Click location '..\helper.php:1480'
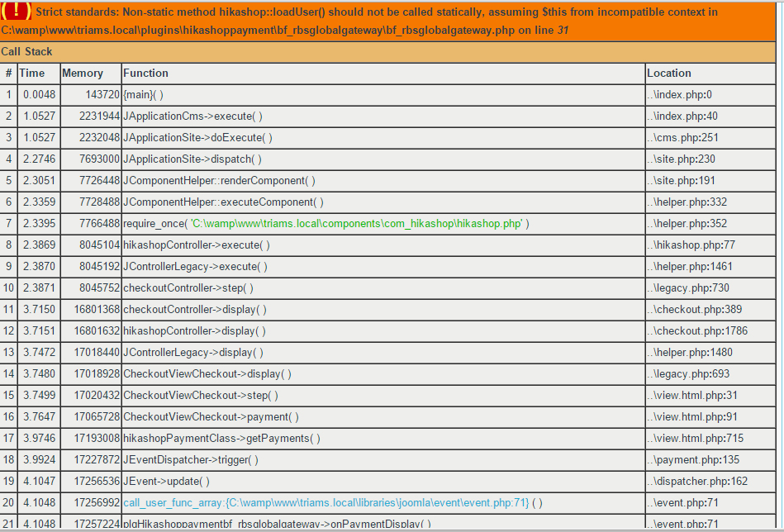Screen dimensions: 784x532 tap(690, 353)
